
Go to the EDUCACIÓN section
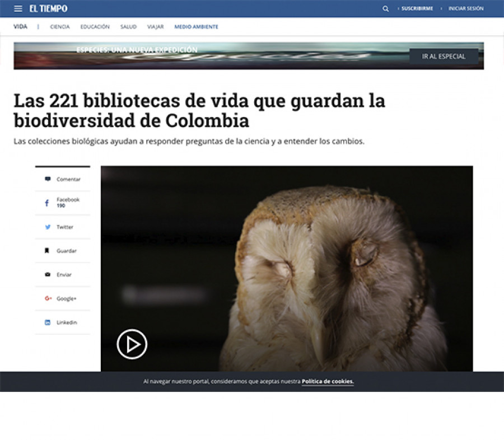point(95,27)
